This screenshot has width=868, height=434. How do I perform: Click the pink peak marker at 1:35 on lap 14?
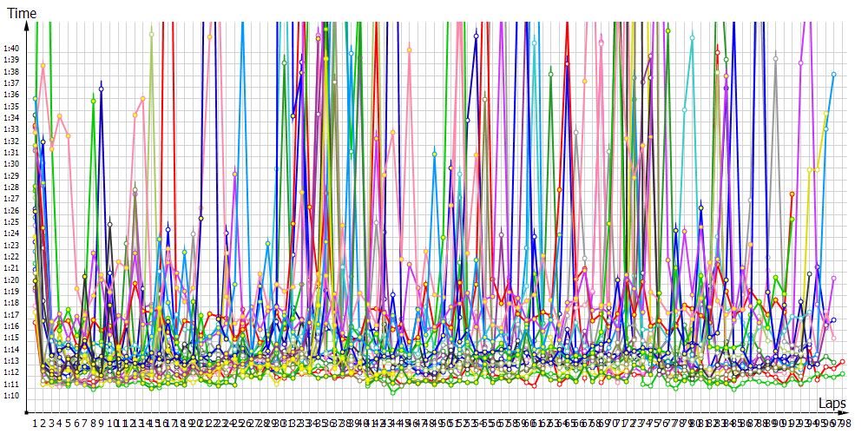(143, 99)
